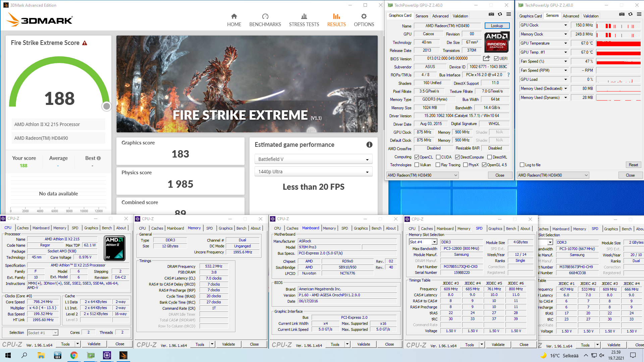Switch to Validation tab in GPU-Z Sensors window
The width and height of the screenshot is (644, 362).
(x=590, y=16)
